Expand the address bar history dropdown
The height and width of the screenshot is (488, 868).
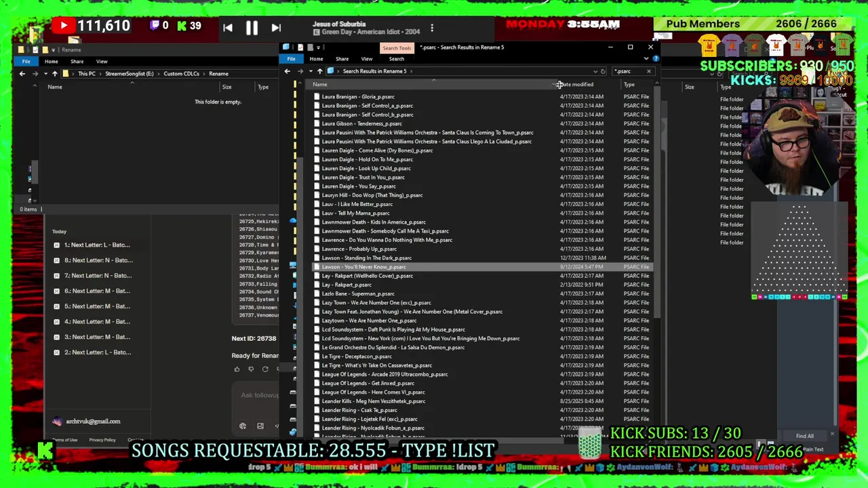click(595, 71)
